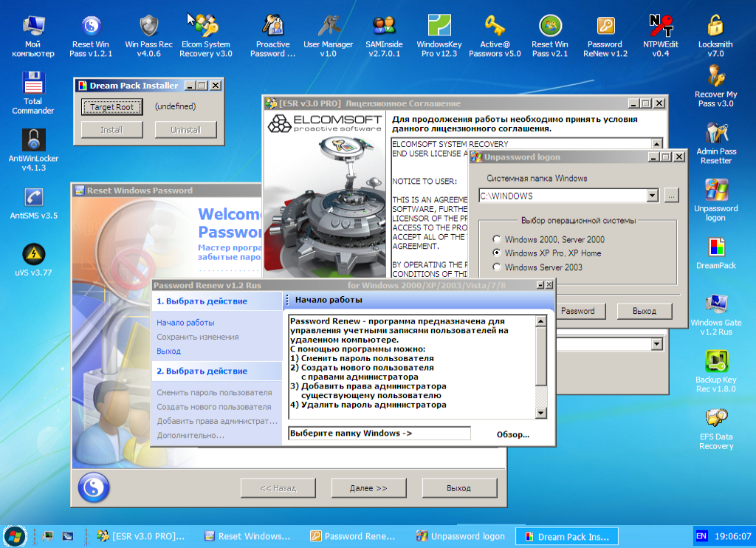The height and width of the screenshot is (548, 756).
Task: Open the Windows Start button
Action: (15, 536)
